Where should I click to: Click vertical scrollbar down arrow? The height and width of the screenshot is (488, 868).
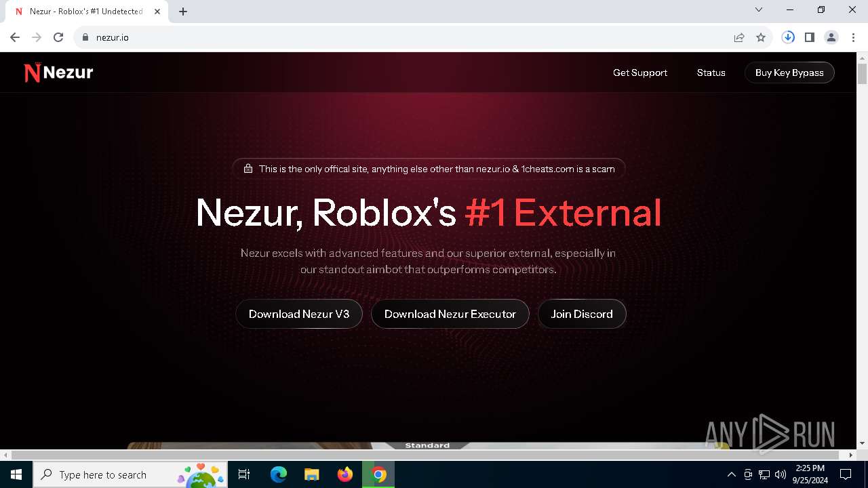862,443
